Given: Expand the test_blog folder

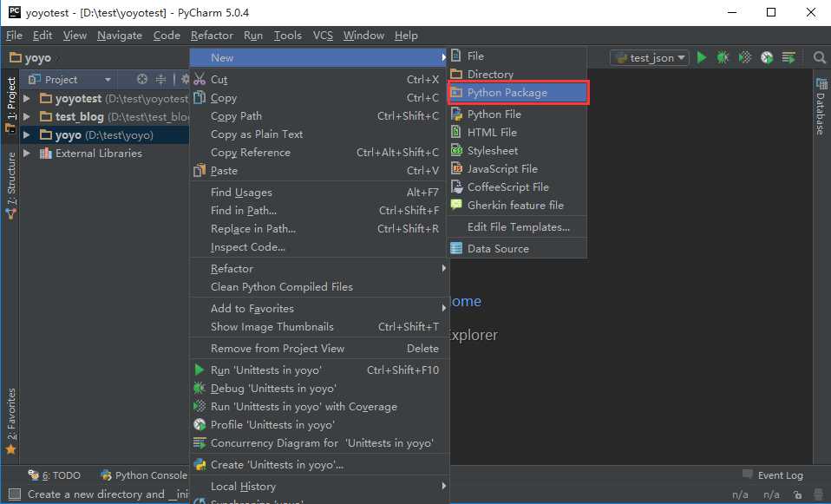Looking at the screenshot, I should point(27,116).
